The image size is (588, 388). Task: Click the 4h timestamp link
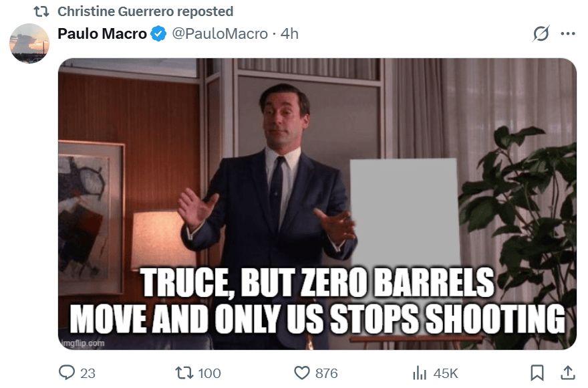click(289, 34)
